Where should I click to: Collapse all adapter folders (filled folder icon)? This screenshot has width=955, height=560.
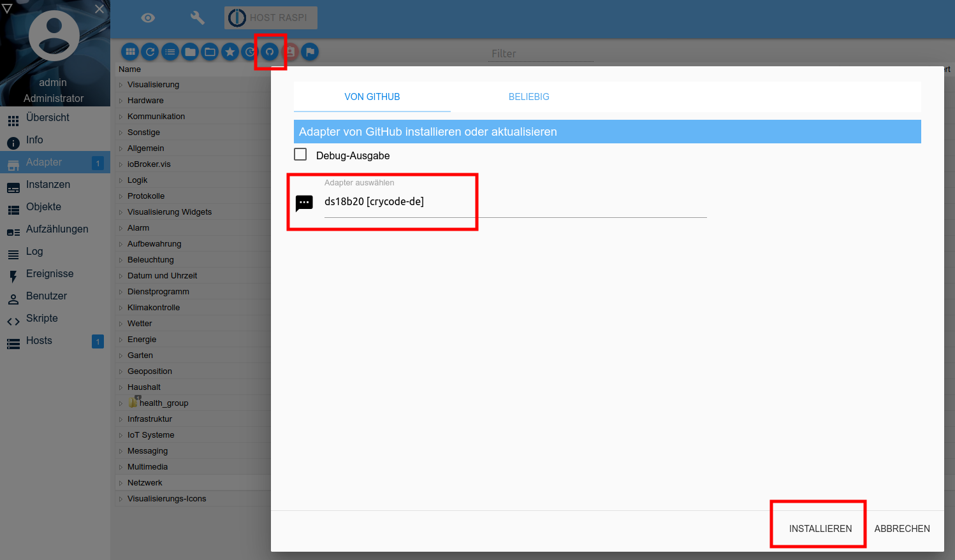[190, 52]
